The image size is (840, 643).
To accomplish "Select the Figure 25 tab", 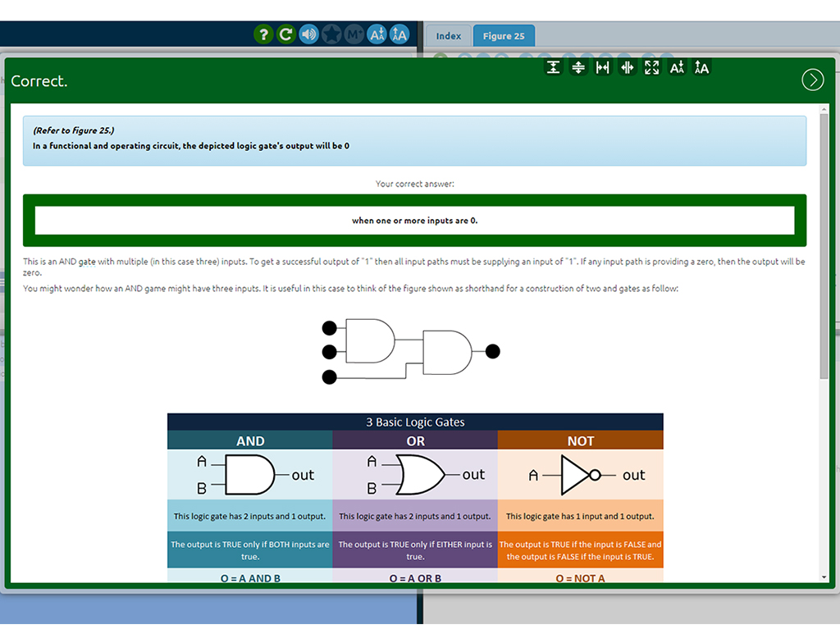I will [x=504, y=36].
